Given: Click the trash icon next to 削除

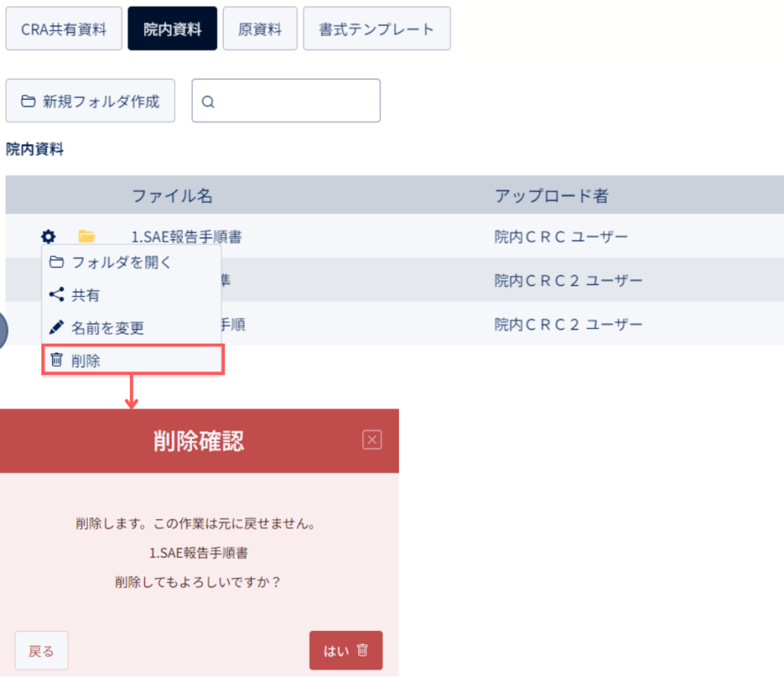Looking at the screenshot, I should [57, 359].
